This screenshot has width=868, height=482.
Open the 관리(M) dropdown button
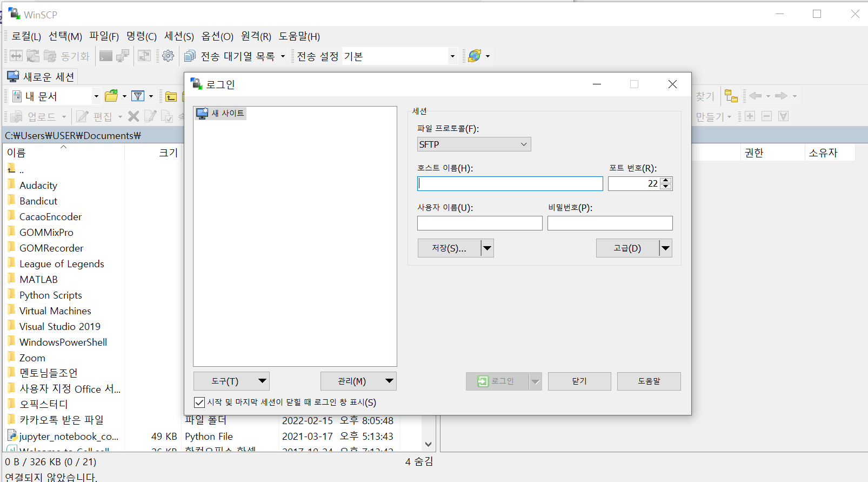click(358, 381)
